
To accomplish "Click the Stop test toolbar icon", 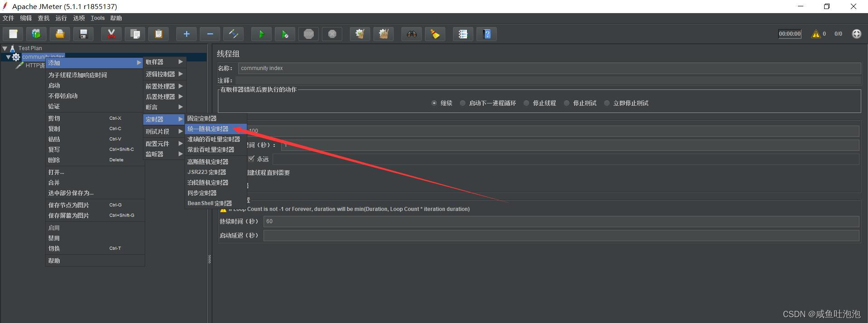I will point(309,34).
